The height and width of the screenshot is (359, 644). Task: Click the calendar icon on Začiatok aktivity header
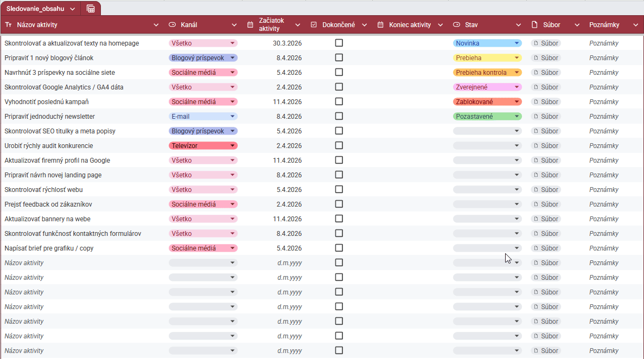point(249,24)
